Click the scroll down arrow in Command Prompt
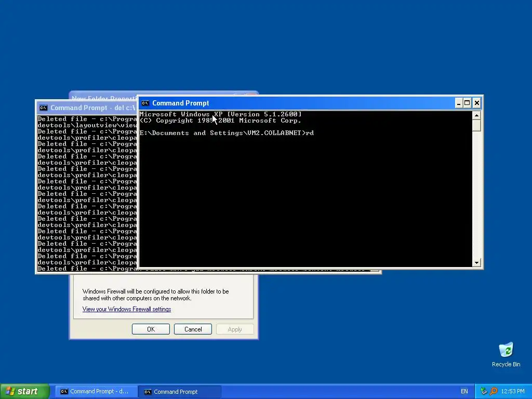Image resolution: width=532 pixels, height=399 pixels. click(x=476, y=262)
